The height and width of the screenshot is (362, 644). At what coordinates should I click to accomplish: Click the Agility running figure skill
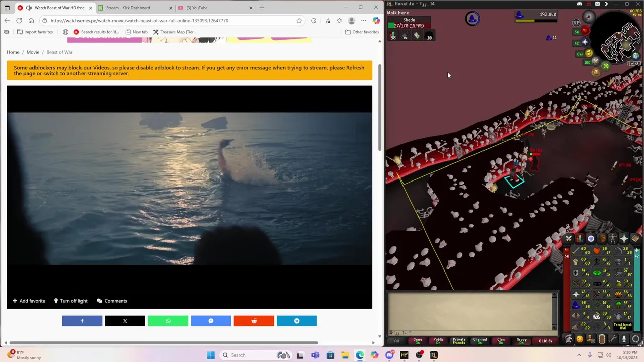click(602, 261)
